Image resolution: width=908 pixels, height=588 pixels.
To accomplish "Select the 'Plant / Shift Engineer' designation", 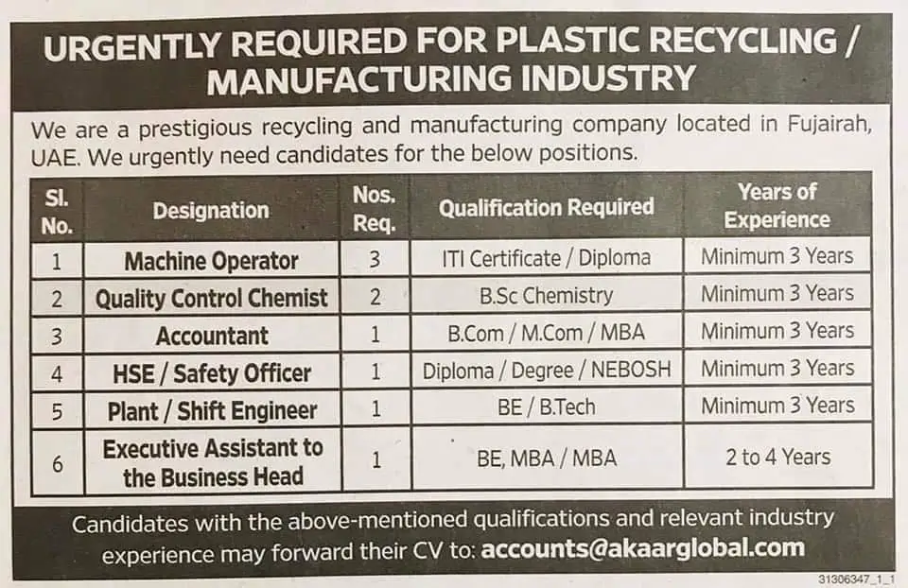I will click(x=211, y=410).
